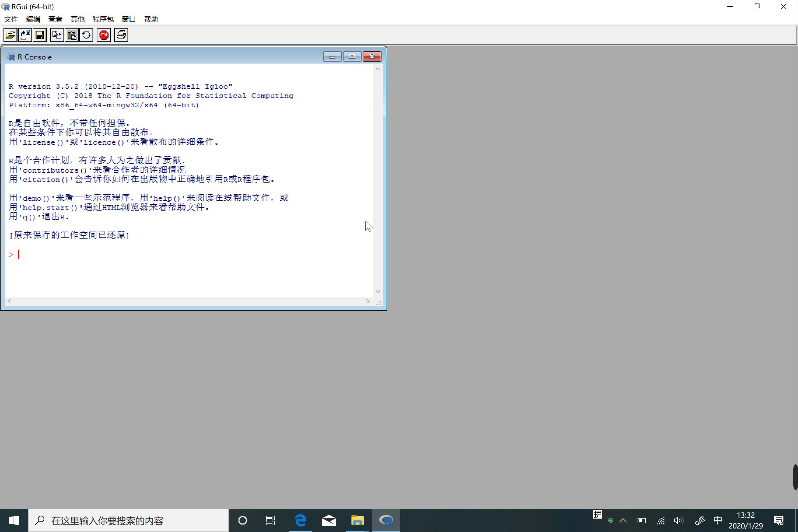Print output using printer icon
This screenshot has height=532, width=798.
(121, 34)
